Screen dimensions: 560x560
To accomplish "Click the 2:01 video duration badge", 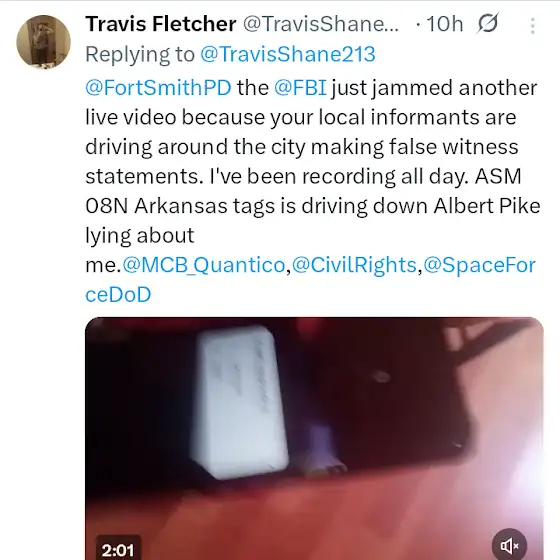I will click(118, 550).
